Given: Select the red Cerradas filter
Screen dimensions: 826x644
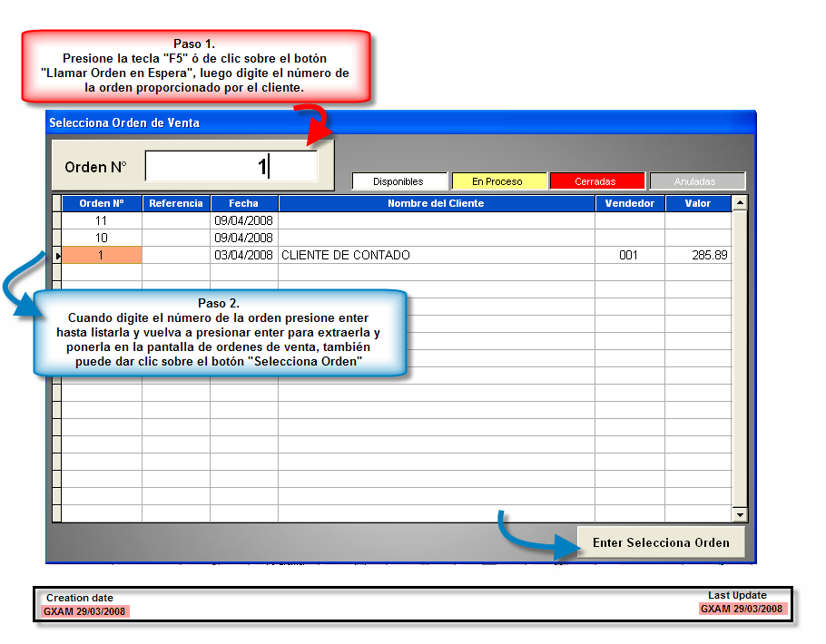Looking at the screenshot, I should click(595, 181).
